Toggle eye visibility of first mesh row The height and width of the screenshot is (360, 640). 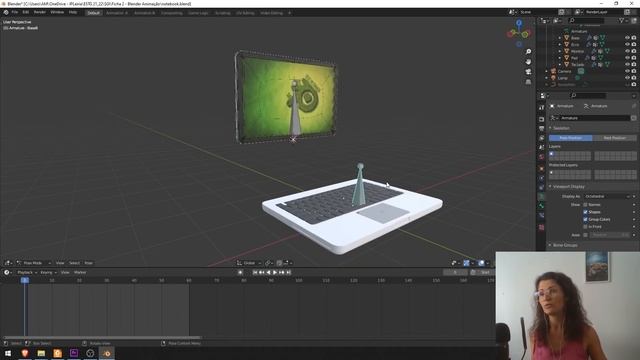(627, 38)
